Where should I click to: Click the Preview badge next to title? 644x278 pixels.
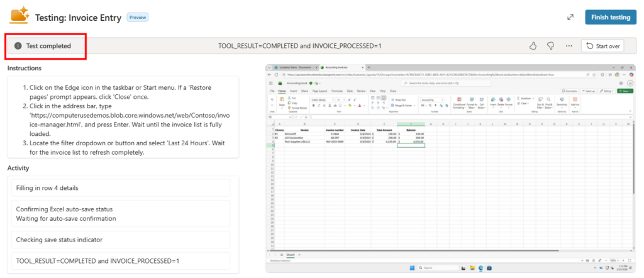(x=138, y=18)
